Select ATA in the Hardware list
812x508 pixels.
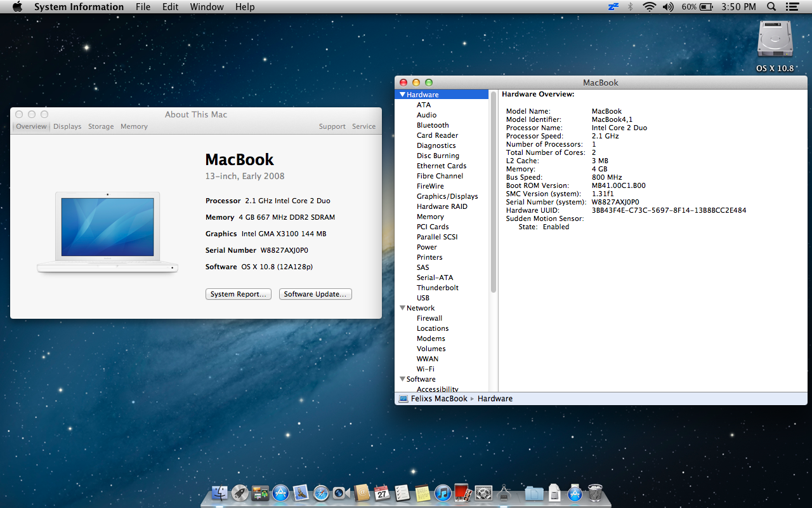pos(424,105)
